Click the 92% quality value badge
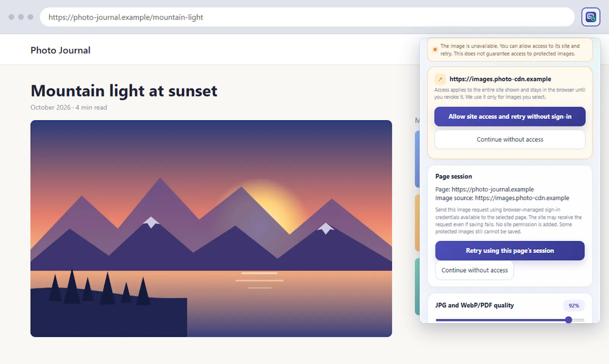 coord(574,306)
